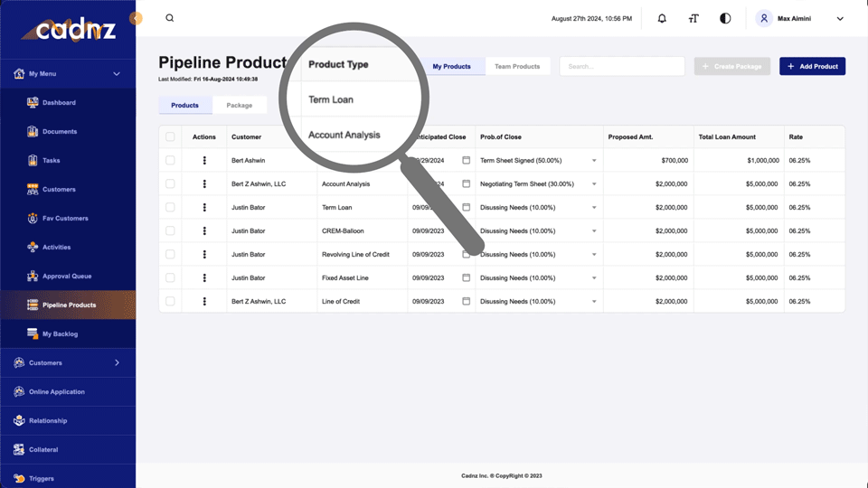868x488 pixels.
Task: Check the select-all checkbox in table header
Action: click(x=170, y=137)
